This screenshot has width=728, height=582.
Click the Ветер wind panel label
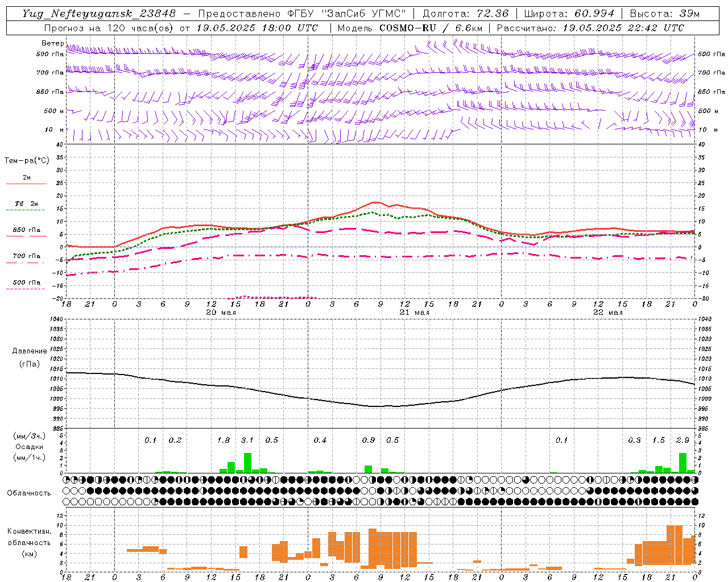[x=52, y=43]
